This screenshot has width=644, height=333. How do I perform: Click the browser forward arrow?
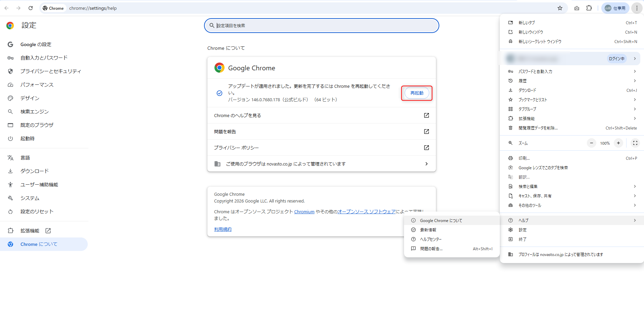18,8
